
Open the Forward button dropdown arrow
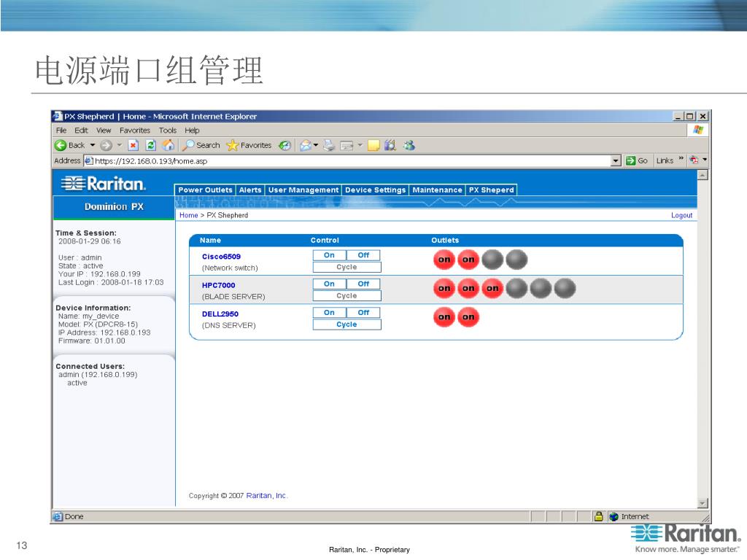[120, 145]
